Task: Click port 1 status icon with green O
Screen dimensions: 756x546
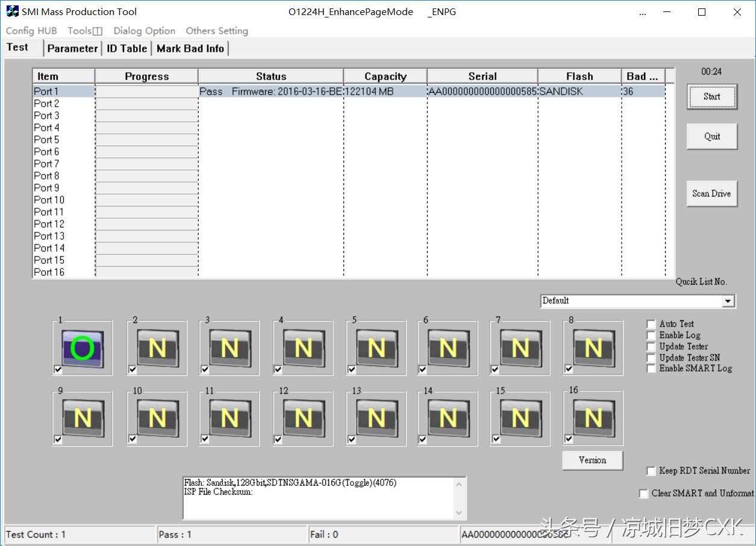Action: [x=83, y=349]
